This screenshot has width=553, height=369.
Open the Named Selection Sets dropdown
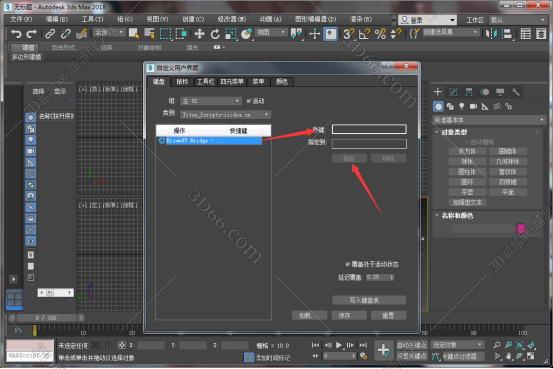[451, 32]
